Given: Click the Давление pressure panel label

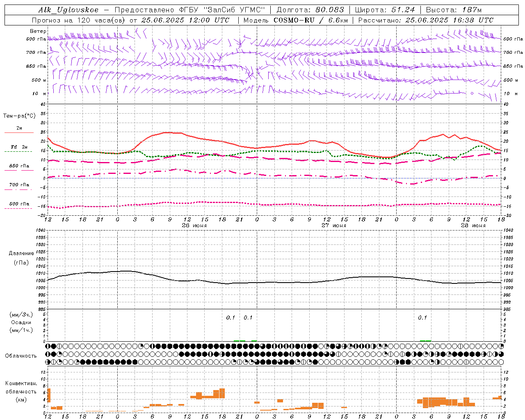Looking at the screenshot, I should coord(21,253).
